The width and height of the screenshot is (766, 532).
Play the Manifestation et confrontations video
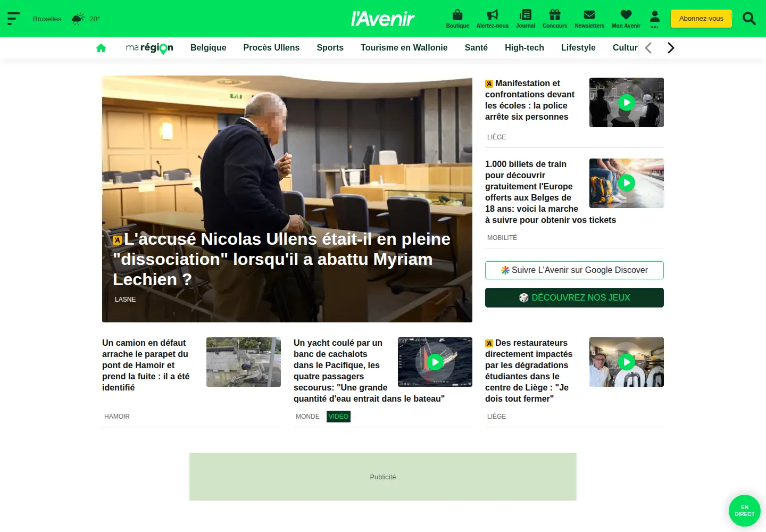627,102
